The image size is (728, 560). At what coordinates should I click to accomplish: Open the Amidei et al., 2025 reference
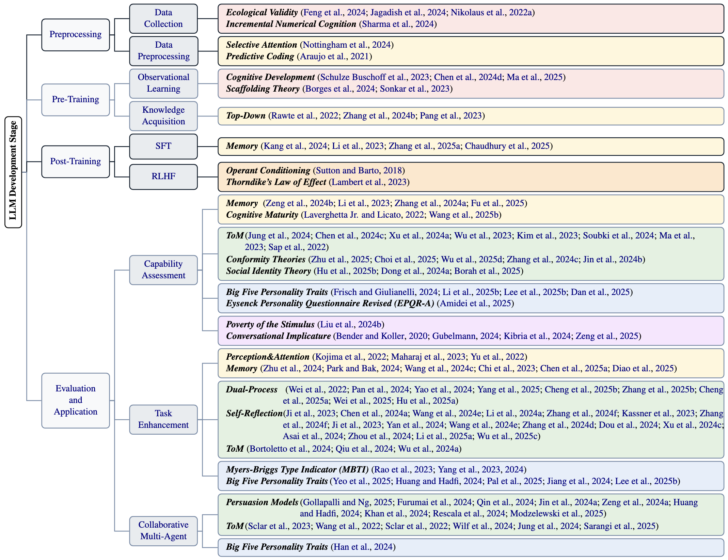pos(475,304)
